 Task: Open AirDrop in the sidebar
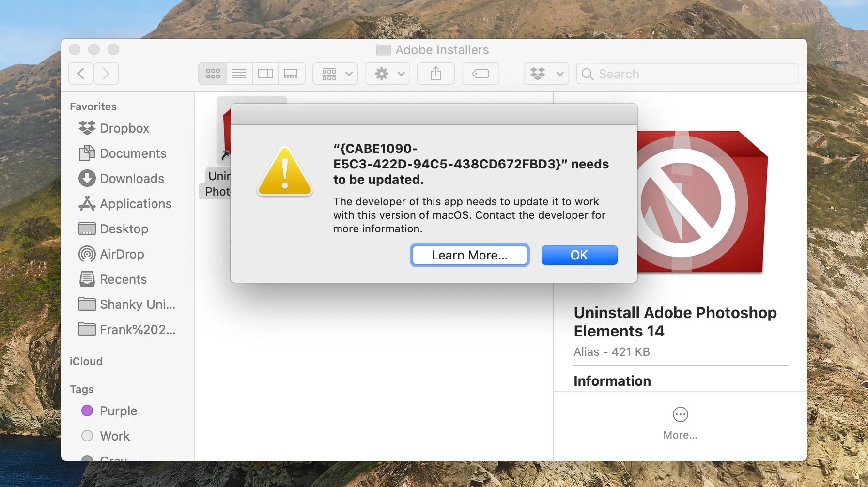click(x=111, y=254)
